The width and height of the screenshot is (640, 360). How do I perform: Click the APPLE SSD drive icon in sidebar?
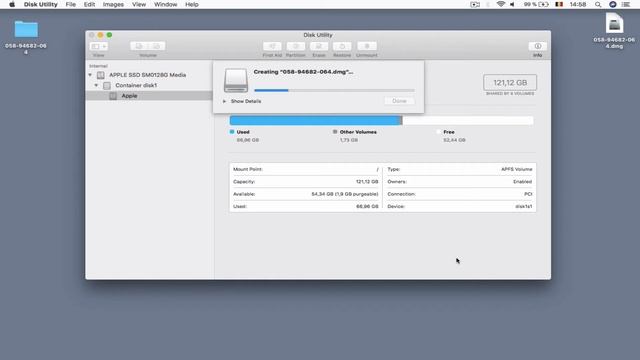point(101,75)
